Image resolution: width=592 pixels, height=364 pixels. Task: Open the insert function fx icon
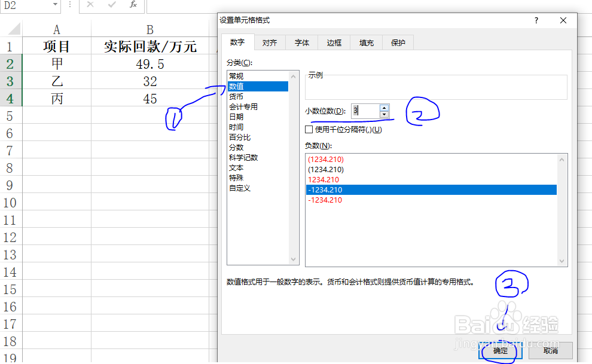133,5
